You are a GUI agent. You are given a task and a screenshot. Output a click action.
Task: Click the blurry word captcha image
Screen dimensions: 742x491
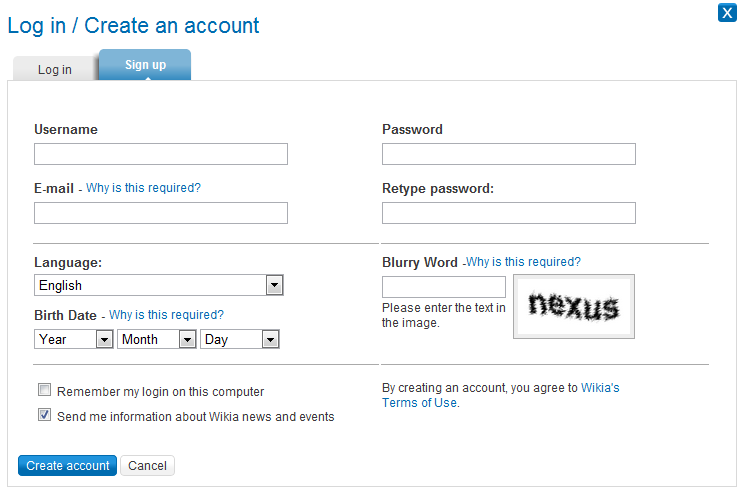[x=573, y=306]
